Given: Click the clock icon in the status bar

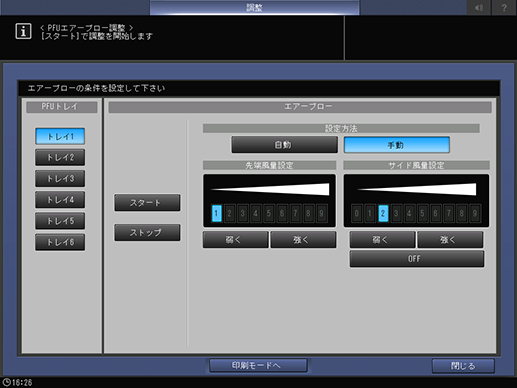Looking at the screenshot, I should (6, 382).
